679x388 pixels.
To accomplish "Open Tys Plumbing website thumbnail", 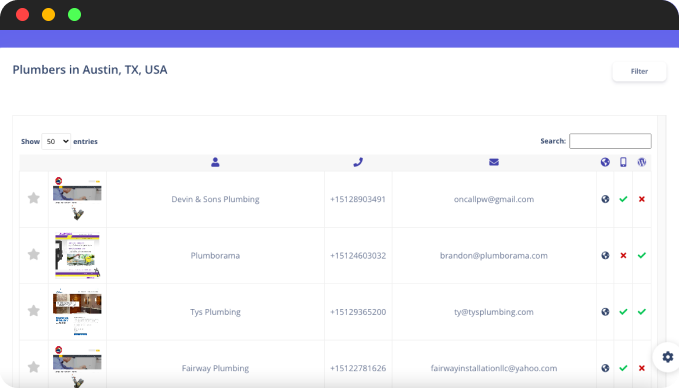I will pyautogui.click(x=77, y=312).
